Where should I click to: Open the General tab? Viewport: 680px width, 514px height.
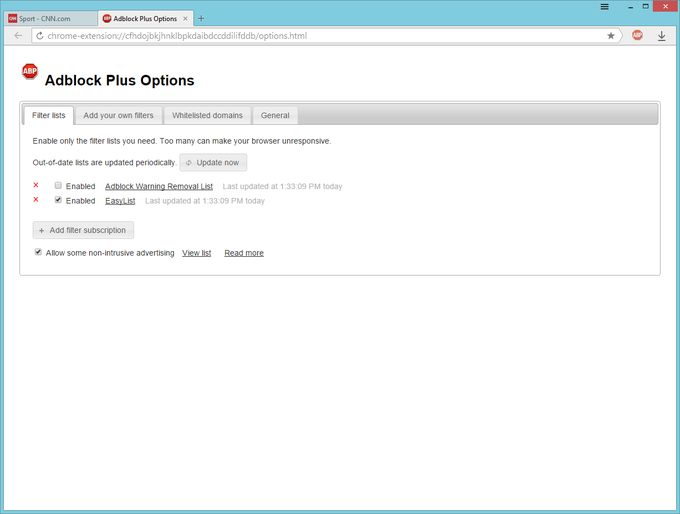(x=275, y=115)
